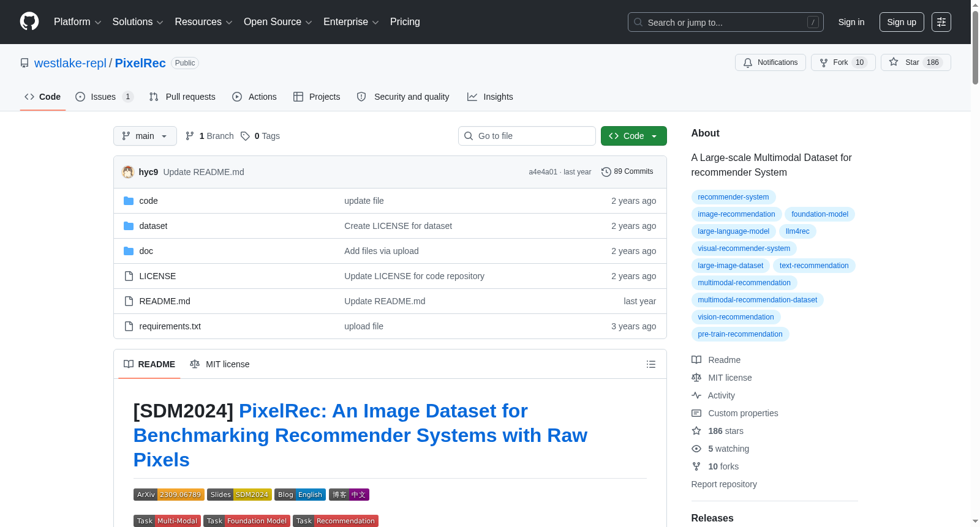The width and height of the screenshot is (980, 527).
Task: Expand the green Code dropdown button
Action: coord(634,136)
